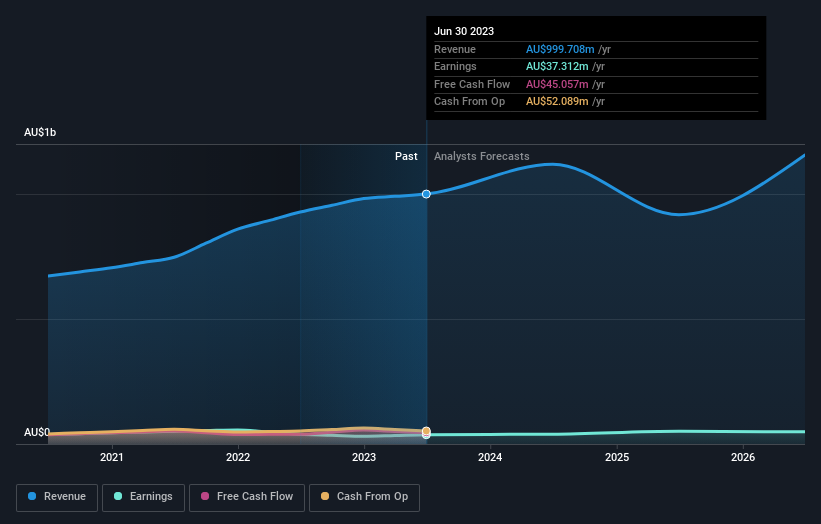Click the AU$45.057m free cash flow value
Image resolution: width=821 pixels, height=524 pixels.
click(557, 84)
